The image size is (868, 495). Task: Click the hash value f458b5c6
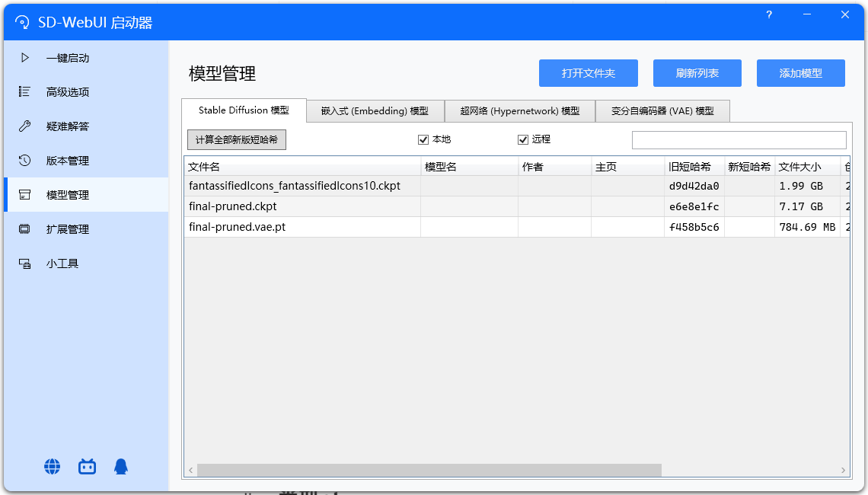(694, 227)
